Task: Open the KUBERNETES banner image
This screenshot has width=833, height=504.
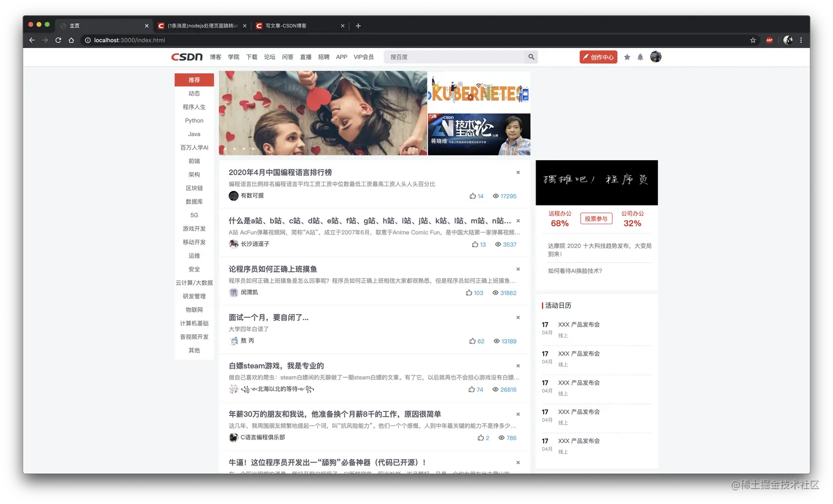Action: [x=479, y=92]
